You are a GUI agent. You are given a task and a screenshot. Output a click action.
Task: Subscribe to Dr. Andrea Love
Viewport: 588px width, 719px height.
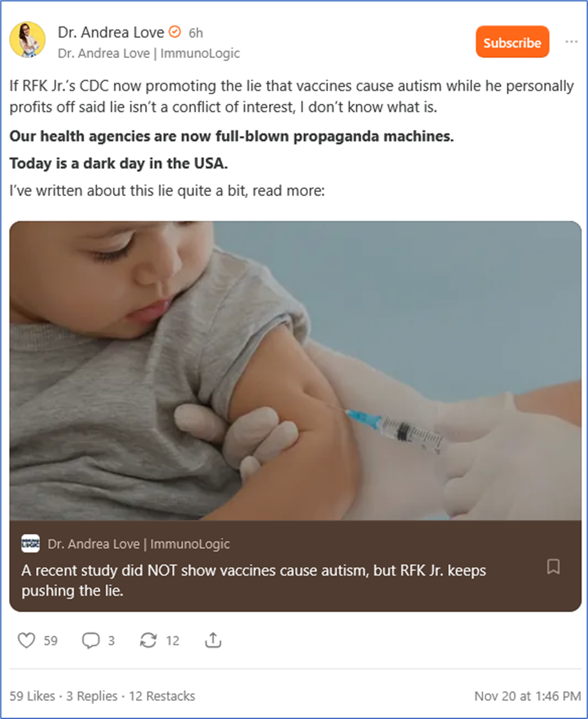(x=512, y=43)
